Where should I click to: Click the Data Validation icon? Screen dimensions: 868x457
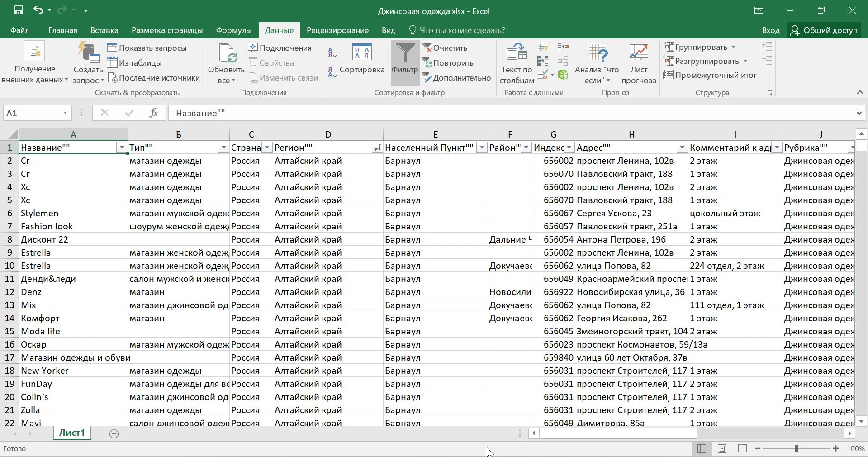point(542,75)
